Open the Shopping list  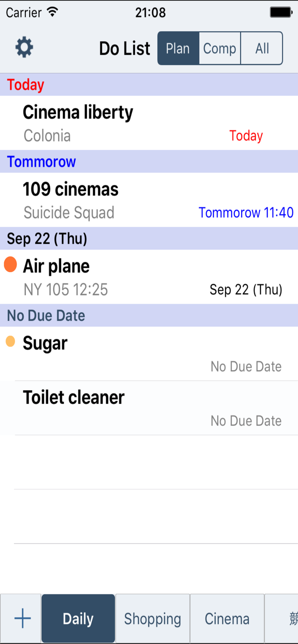153,618
